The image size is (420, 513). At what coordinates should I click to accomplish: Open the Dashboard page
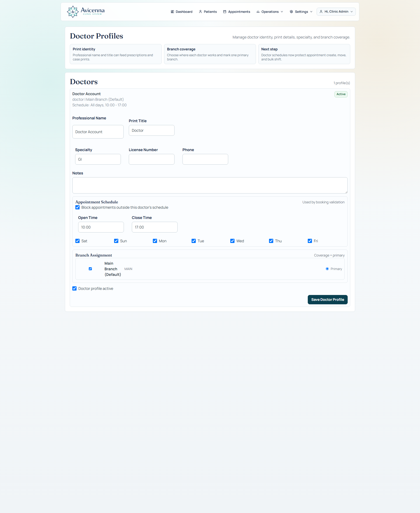coord(182,12)
